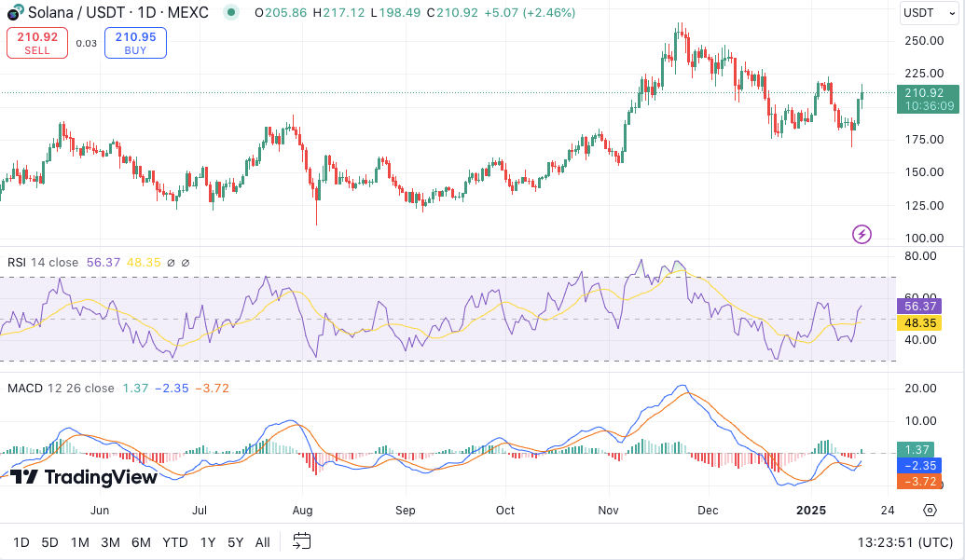Select the YTD time range
Image resolution: width=965 pixels, height=560 pixels.
[174, 542]
